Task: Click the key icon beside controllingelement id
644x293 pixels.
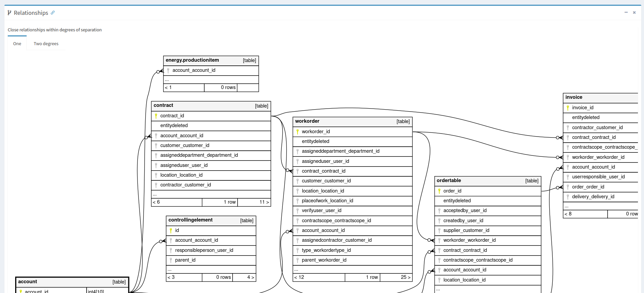Action: (171, 231)
